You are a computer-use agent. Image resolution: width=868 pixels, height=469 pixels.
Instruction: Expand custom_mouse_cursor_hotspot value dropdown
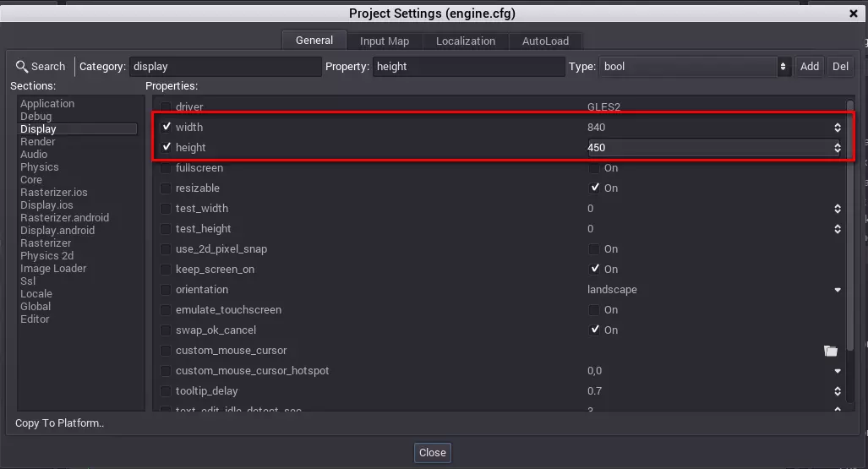tap(837, 371)
